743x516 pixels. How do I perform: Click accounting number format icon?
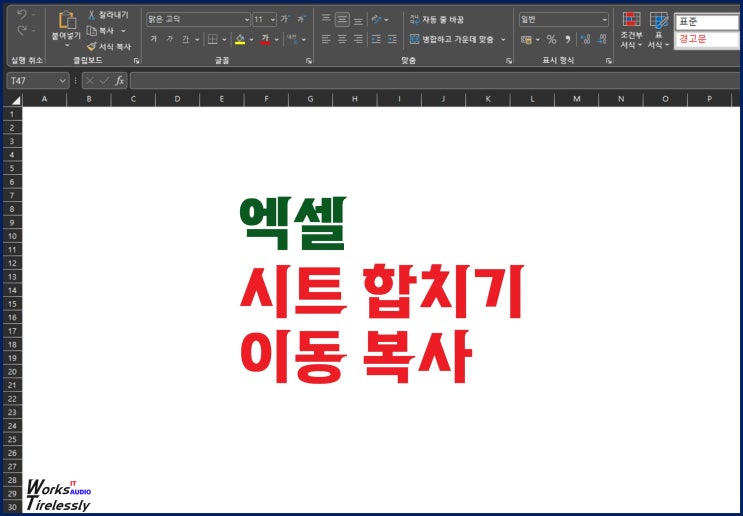[x=526, y=40]
